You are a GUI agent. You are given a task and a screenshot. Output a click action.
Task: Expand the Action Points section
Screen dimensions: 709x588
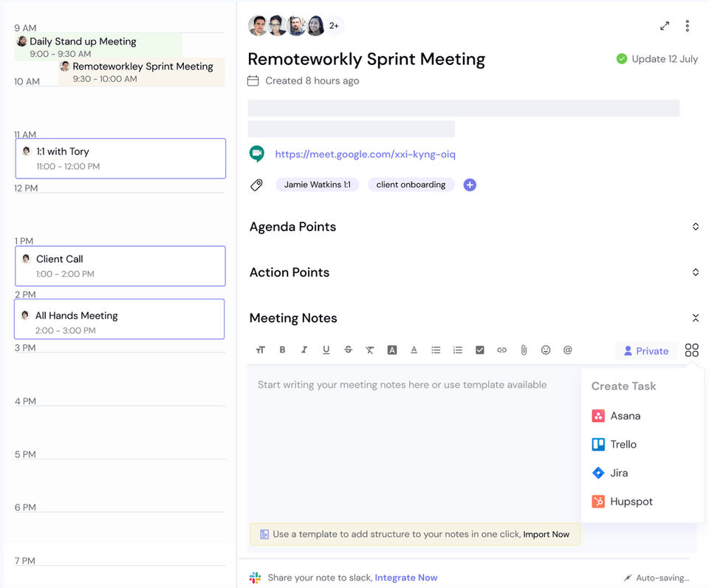click(x=695, y=273)
